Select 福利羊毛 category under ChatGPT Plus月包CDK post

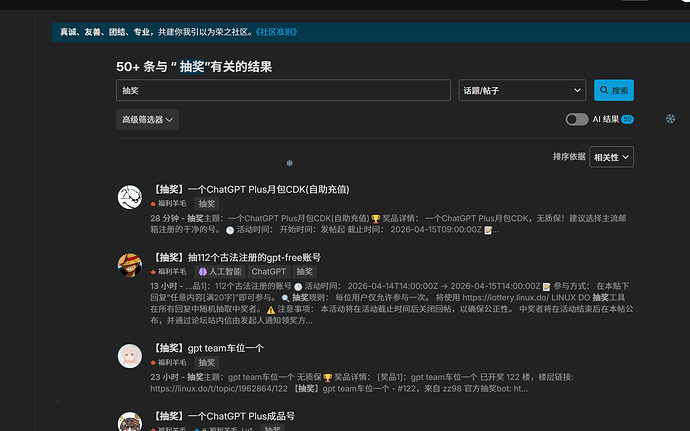tap(168, 203)
